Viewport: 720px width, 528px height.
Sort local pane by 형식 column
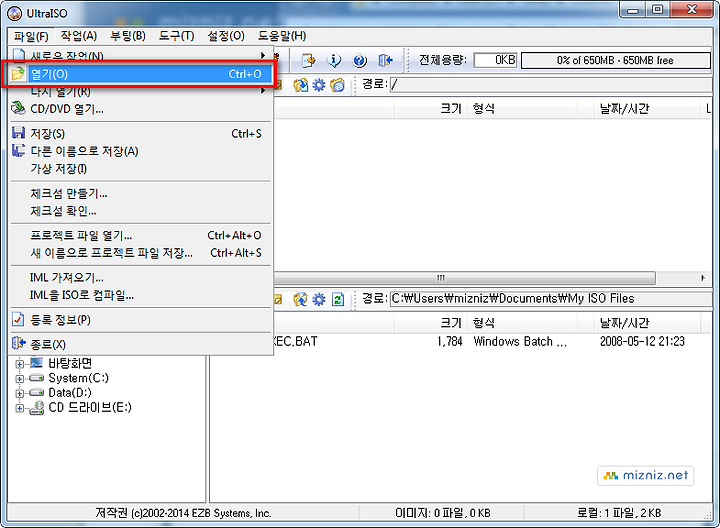point(522,323)
